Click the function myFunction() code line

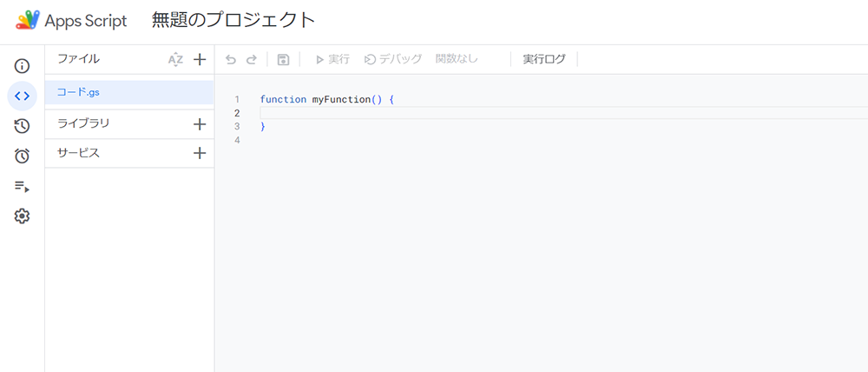(x=326, y=99)
